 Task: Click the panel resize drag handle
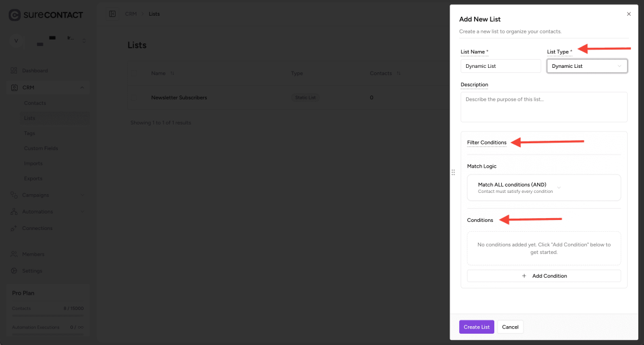pyautogui.click(x=453, y=172)
